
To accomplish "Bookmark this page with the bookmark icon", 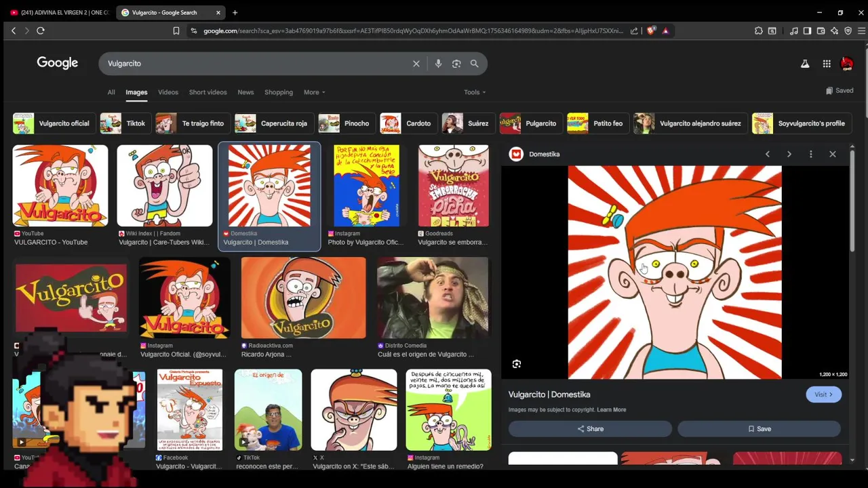I will (176, 30).
